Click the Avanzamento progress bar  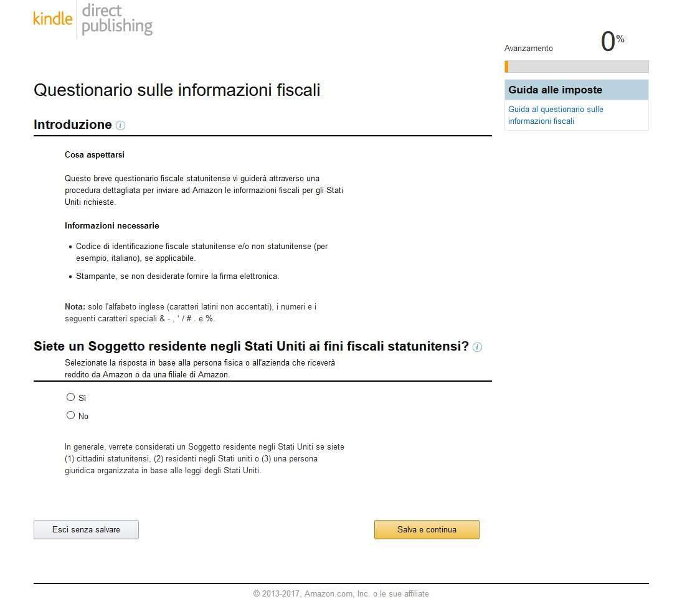[576, 67]
